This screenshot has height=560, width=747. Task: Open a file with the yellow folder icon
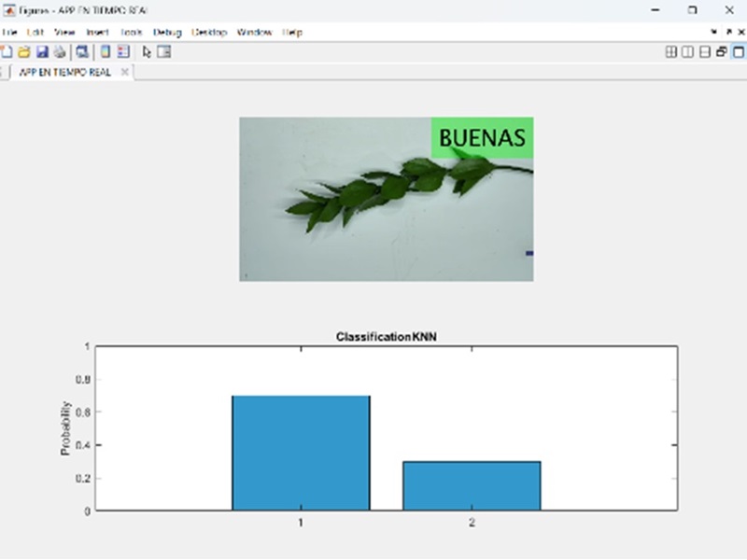(24, 52)
